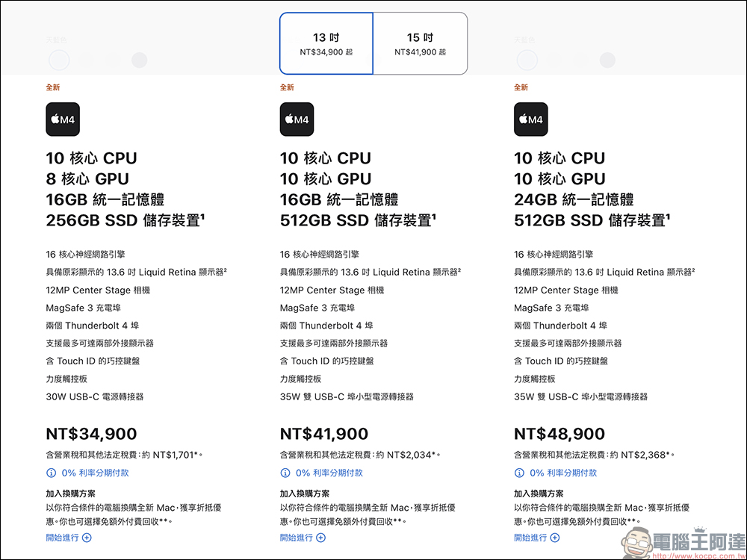This screenshot has height=560, width=747.
Task: Click '力度觸控板' in right column
Action: tap(535, 379)
